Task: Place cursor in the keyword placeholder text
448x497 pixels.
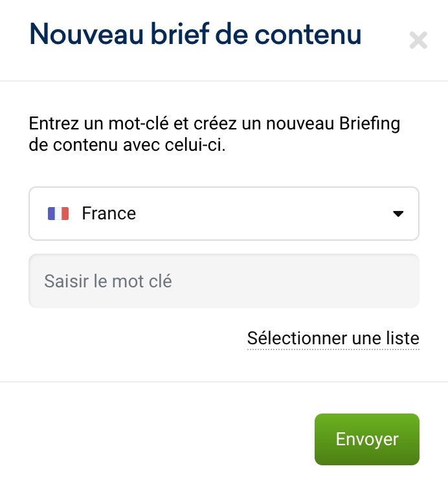Action: pyautogui.click(x=108, y=281)
